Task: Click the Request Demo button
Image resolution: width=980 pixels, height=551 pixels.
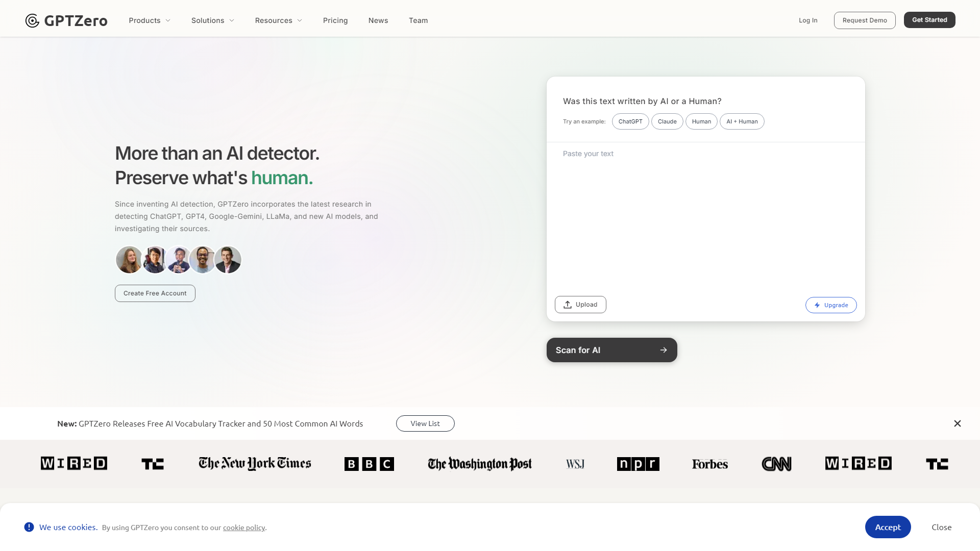Action: click(x=865, y=20)
